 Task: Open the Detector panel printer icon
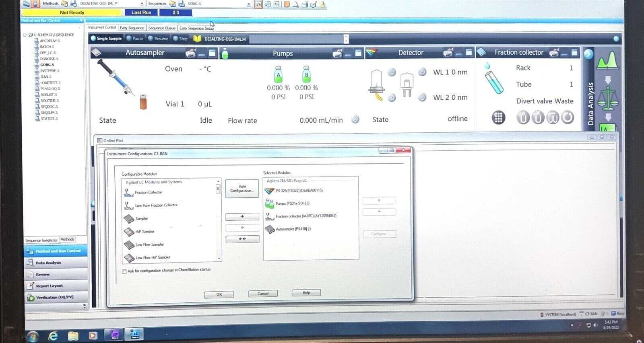tap(448, 53)
